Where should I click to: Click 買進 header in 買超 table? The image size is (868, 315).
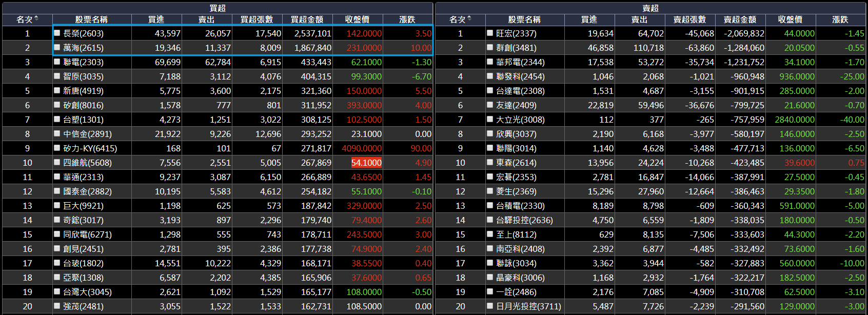(156, 19)
